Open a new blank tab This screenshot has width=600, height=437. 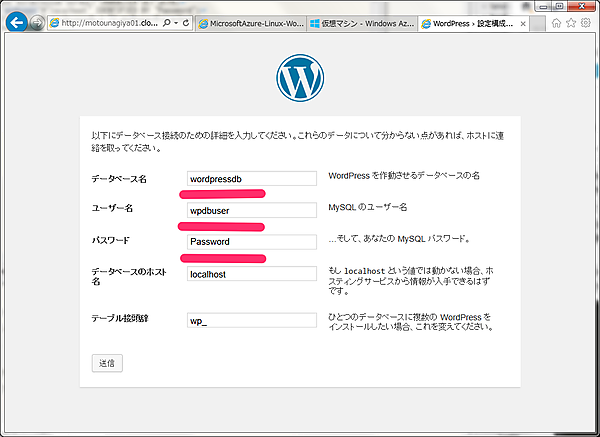[x=538, y=24]
